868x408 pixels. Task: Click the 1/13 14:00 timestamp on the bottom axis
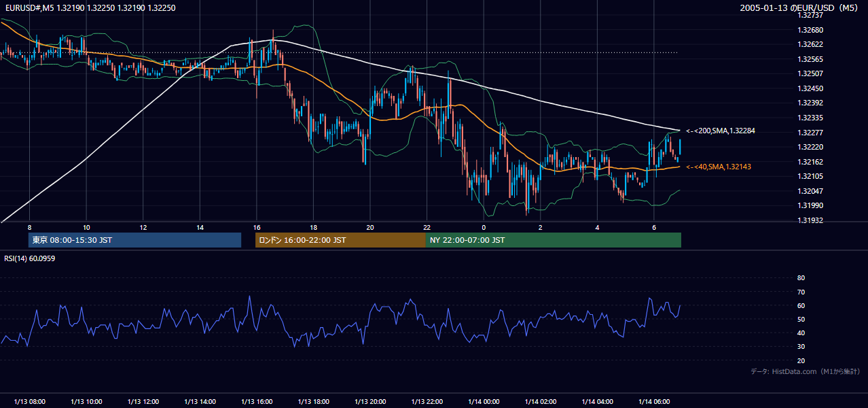click(200, 402)
